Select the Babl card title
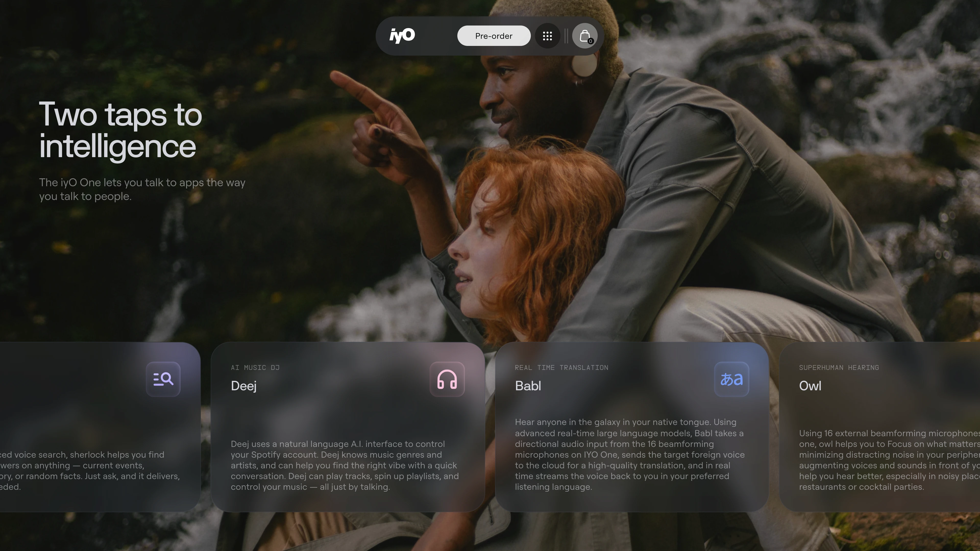The image size is (980, 551). point(528,386)
